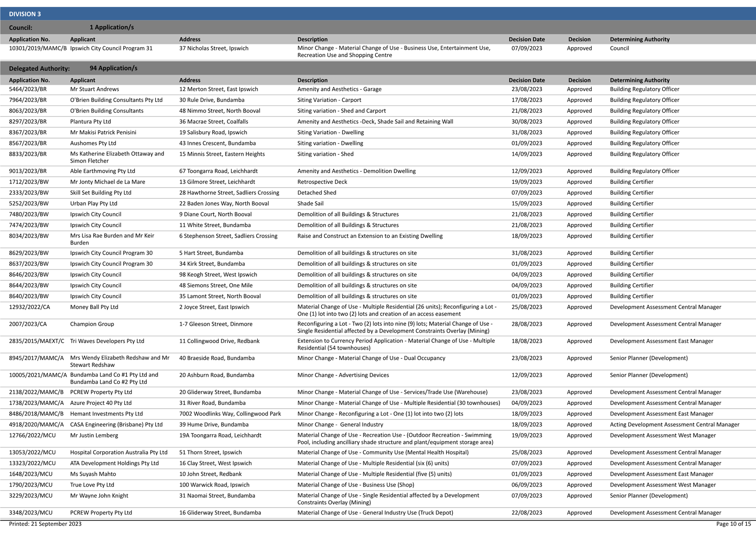Screen dimensions: 756x535
Task: Click applicant Plantura Pty Ltd
Action: pos(91,122)
